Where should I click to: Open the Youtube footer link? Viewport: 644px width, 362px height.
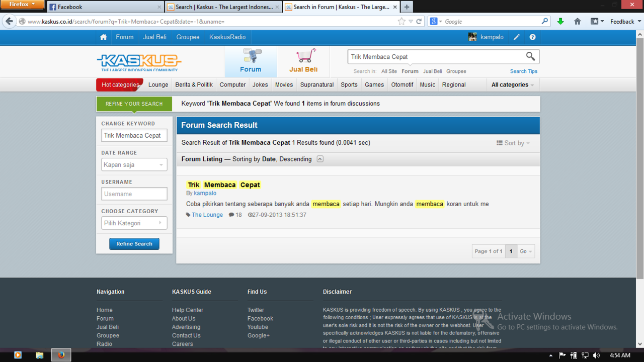(x=258, y=327)
